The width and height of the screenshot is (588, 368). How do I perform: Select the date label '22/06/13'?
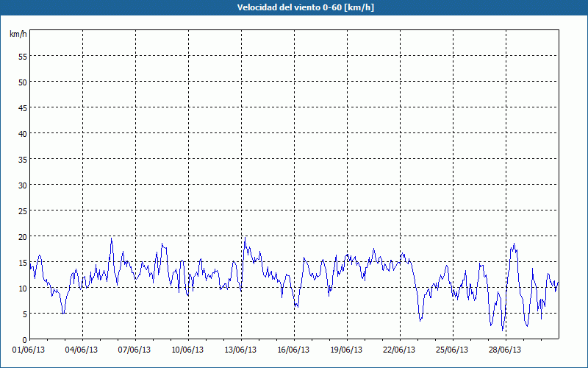click(399, 350)
